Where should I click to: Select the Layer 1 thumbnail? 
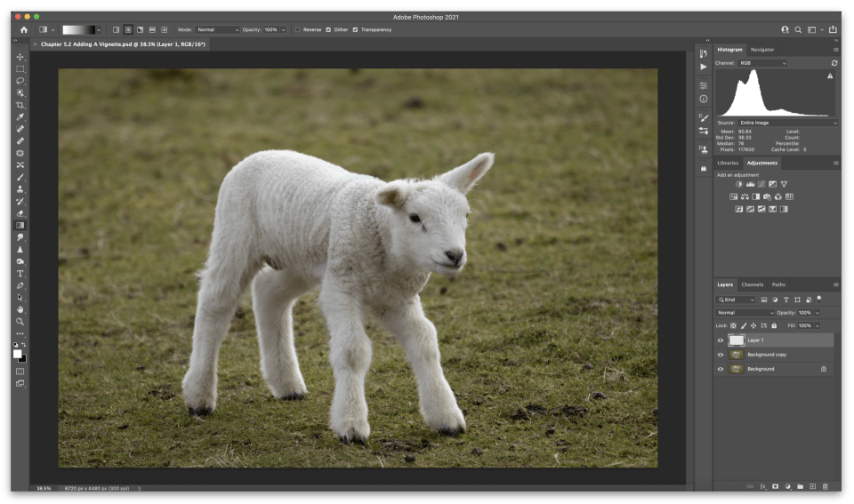coord(737,340)
